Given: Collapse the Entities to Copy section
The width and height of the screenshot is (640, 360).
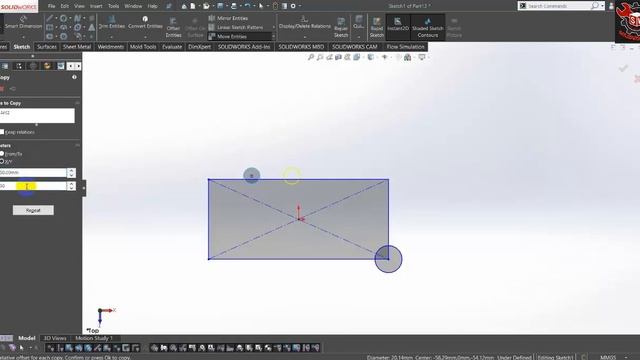Looking at the screenshot, I should (77, 103).
